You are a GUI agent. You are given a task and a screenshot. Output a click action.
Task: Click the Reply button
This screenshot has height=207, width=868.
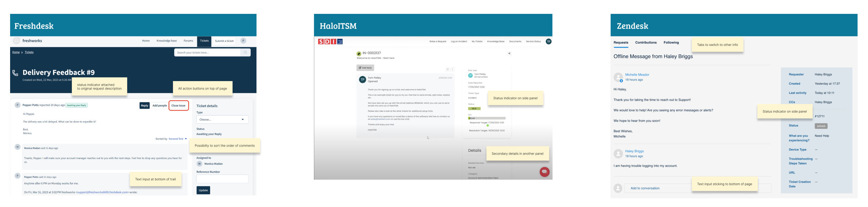point(145,105)
